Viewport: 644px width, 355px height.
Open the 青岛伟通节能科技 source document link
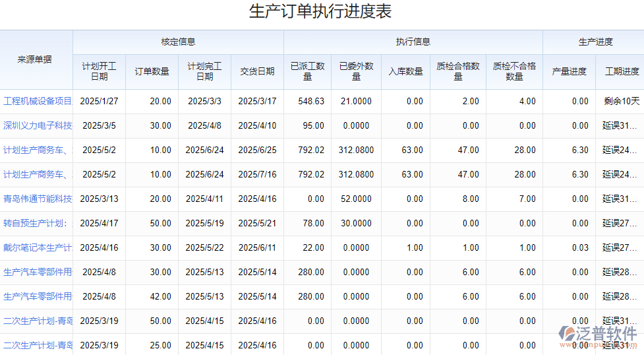(38, 199)
